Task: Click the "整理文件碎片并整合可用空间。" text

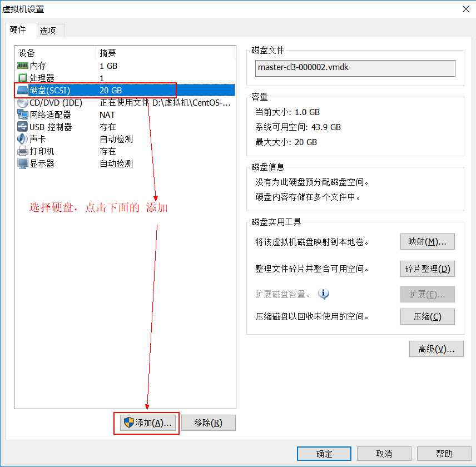Action: click(313, 269)
